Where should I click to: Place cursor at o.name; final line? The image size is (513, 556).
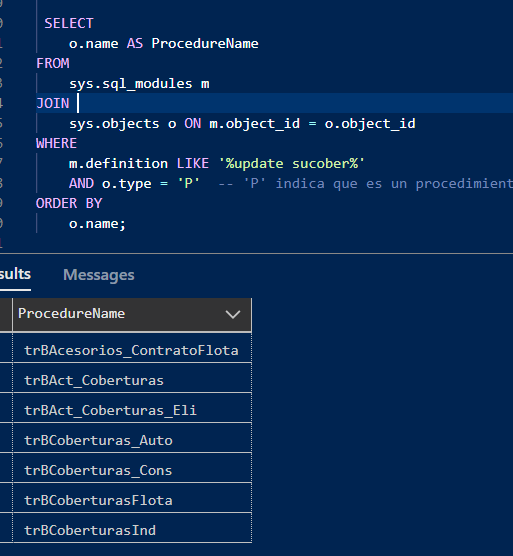pyautogui.click(x=97, y=224)
